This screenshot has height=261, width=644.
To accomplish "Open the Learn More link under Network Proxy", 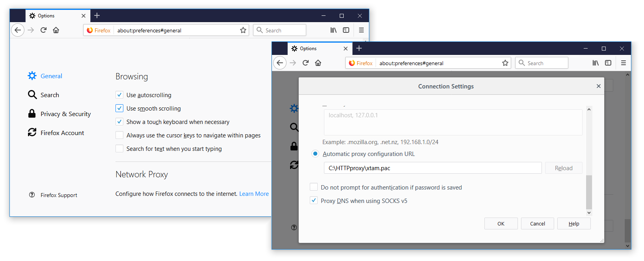I will [x=254, y=193].
